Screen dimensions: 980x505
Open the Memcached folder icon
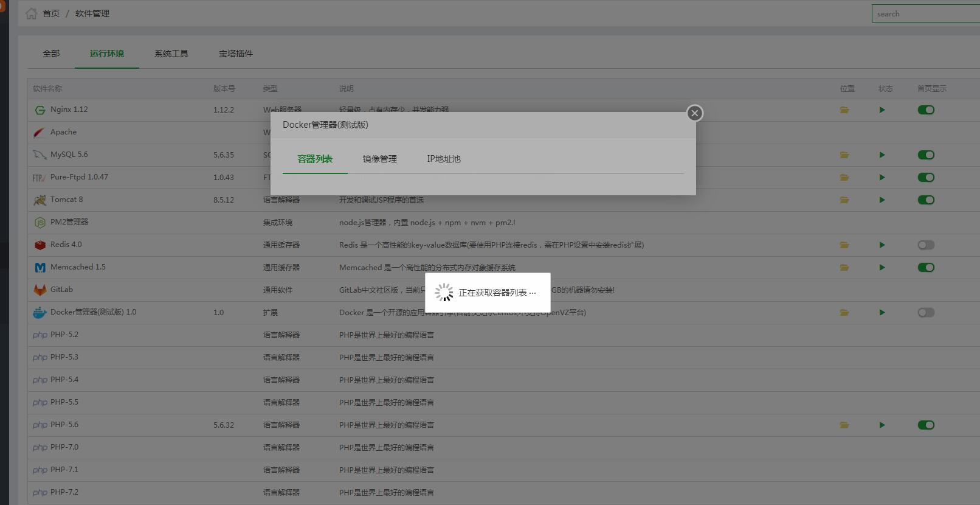pos(844,268)
